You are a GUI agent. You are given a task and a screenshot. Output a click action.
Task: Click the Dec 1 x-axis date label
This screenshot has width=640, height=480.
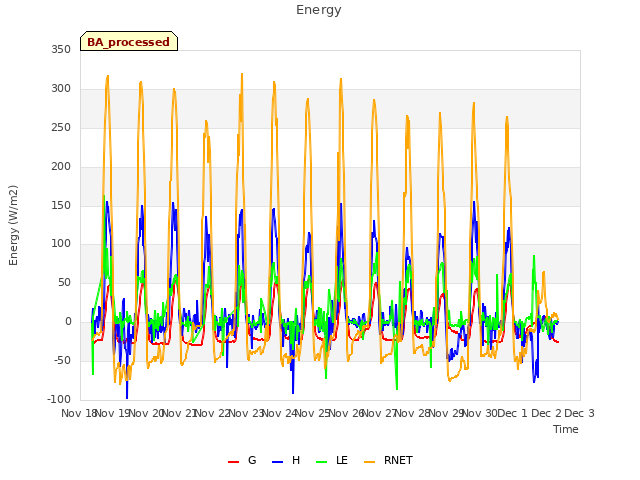coord(512,413)
